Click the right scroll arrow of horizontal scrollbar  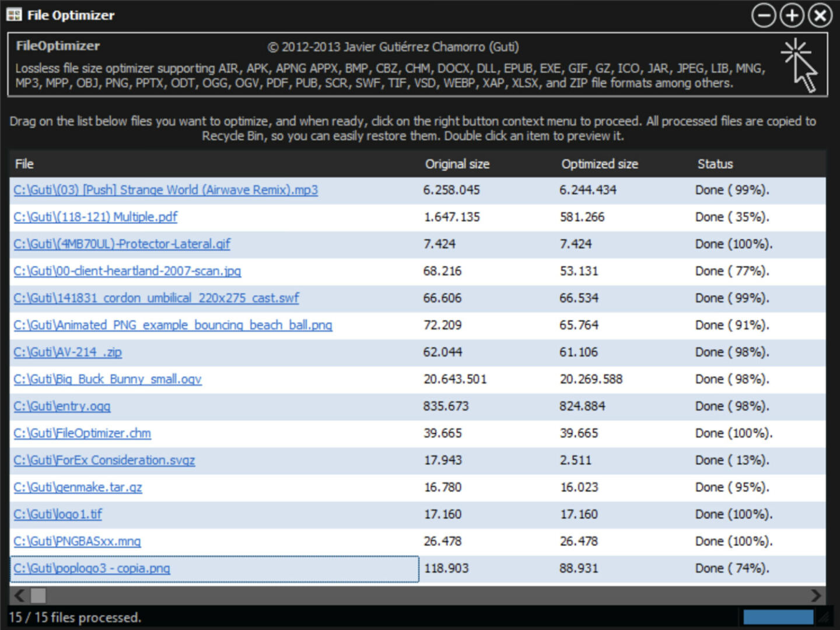coord(816,596)
